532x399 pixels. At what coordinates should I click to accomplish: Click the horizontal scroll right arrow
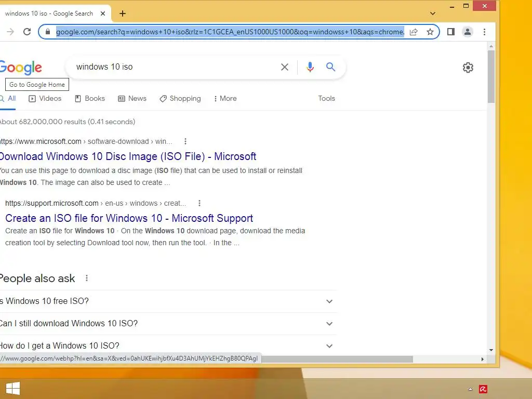483,359
